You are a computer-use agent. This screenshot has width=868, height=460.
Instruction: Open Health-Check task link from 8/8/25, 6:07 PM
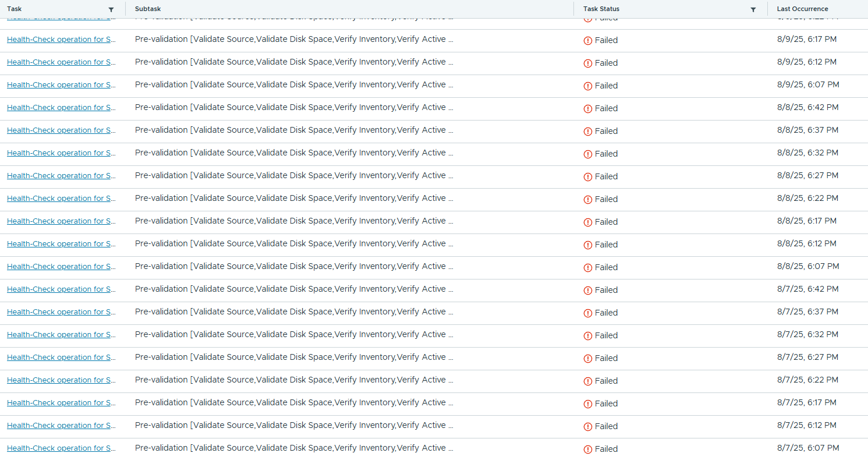[61, 267]
